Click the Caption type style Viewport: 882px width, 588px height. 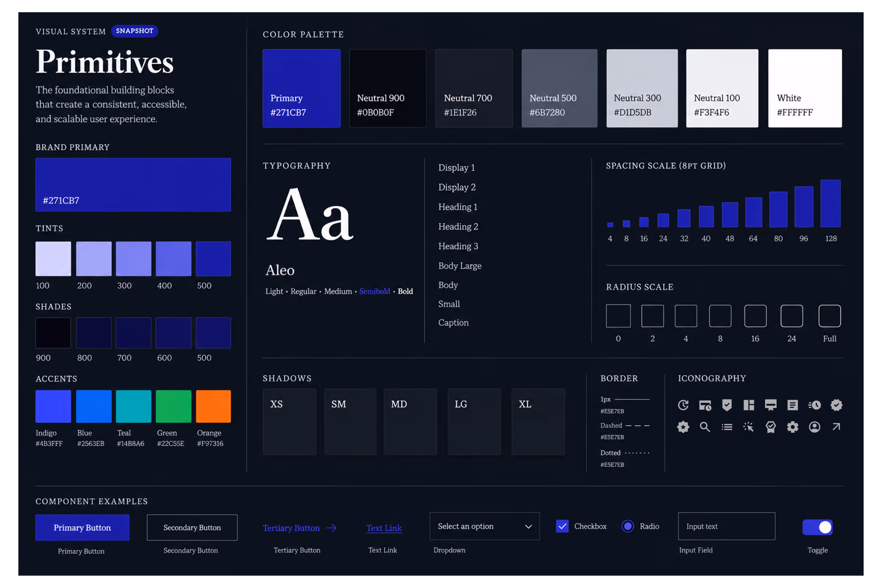[x=454, y=323]
